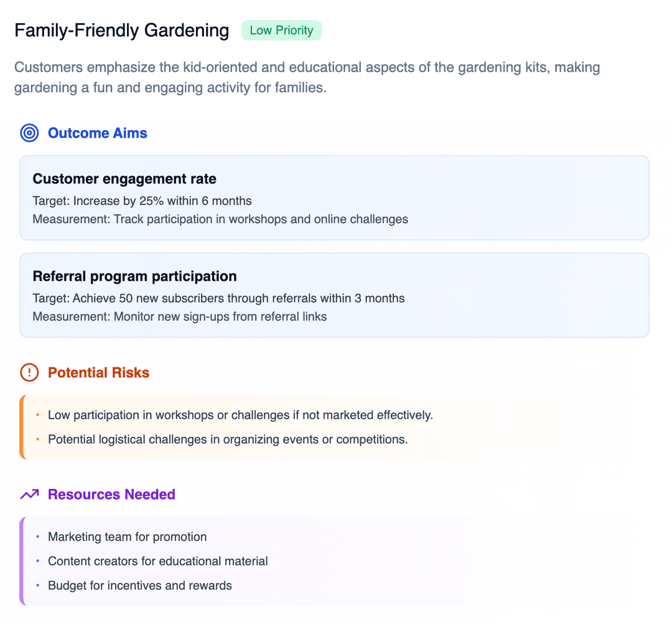Image resolution: width=672 pixels, height=624 pixels.
Task: Select the logistical challenges risk item
Action: [228, 439]
